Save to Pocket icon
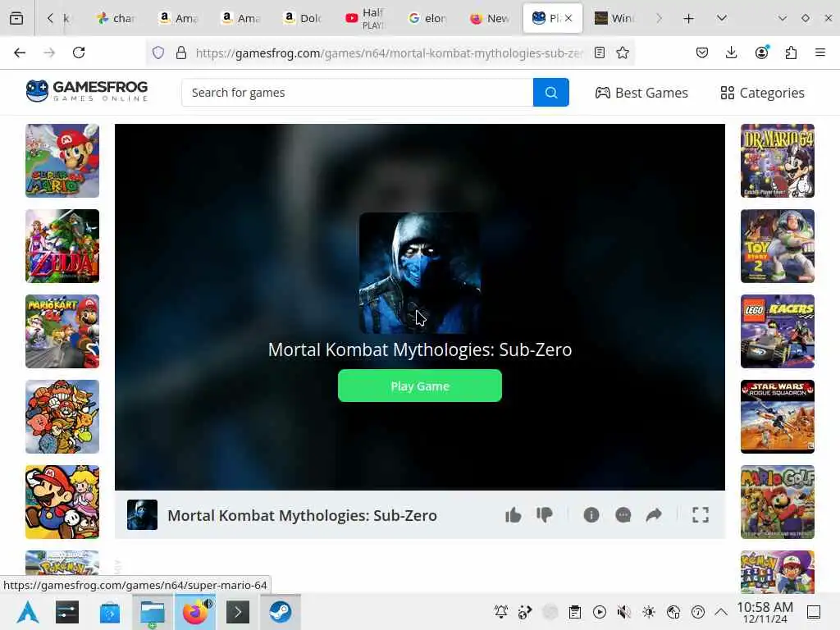This screenshot has width=840, height=630. pos(702,52)
